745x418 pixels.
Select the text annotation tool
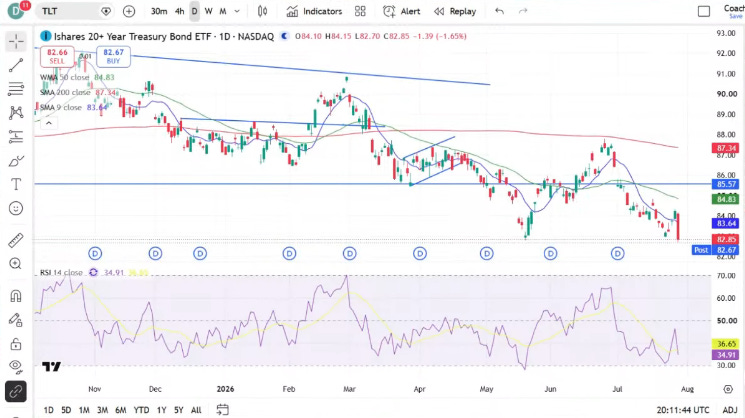tap(16, 184)
